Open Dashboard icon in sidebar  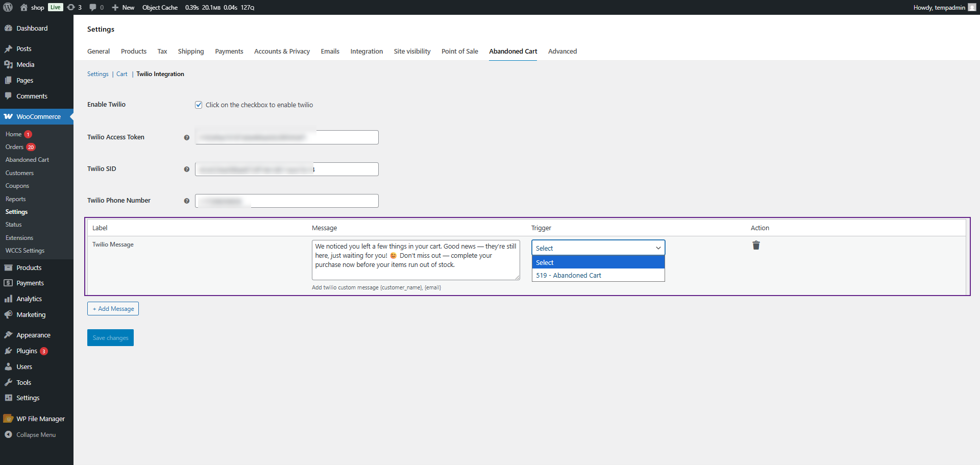[x=8, y=29]
